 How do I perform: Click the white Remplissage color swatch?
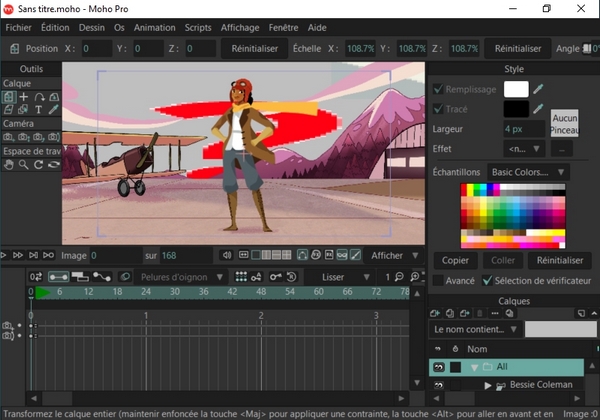(x=516, y=89)
